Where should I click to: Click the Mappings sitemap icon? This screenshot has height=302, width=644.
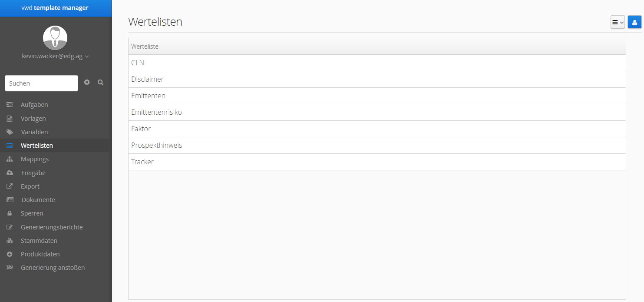(10, 159)
